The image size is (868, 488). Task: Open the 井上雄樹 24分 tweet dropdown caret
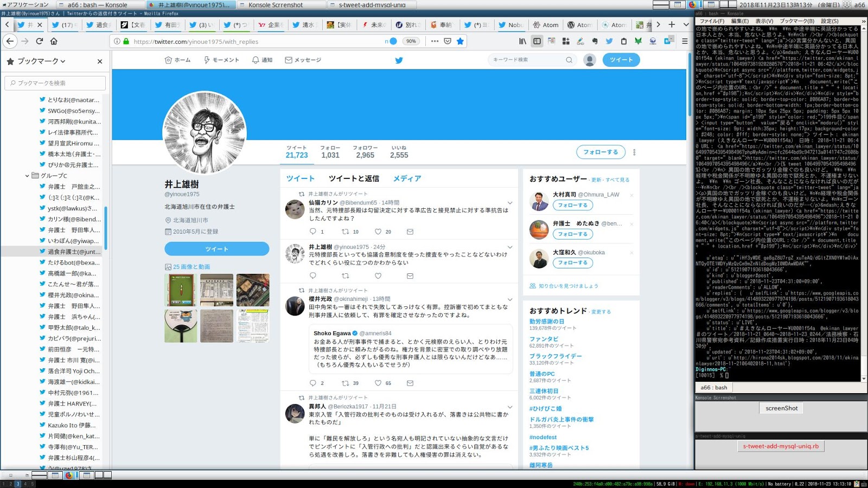point(510,247)
